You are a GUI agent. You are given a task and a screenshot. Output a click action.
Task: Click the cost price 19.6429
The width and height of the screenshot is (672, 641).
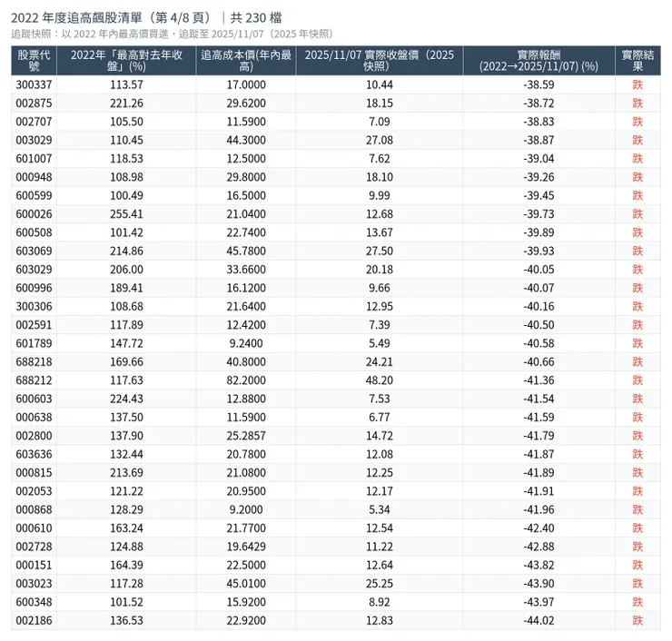(246, 547)
